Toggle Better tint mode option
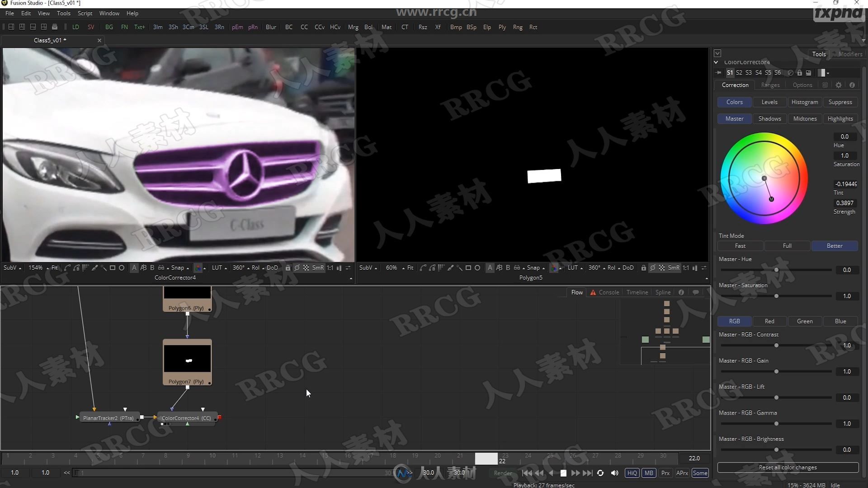Image resolution: width=868 pixels, height=488 pixels. coord(834,245)
